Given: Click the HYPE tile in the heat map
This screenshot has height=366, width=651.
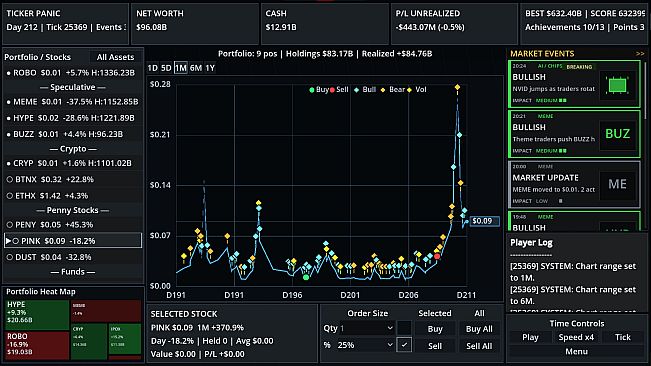Looking at the screenshot, I should click(x=37, y=315).
